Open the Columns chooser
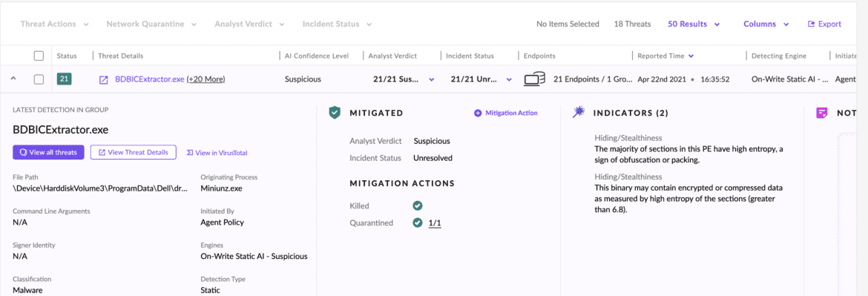 point(766,24)
